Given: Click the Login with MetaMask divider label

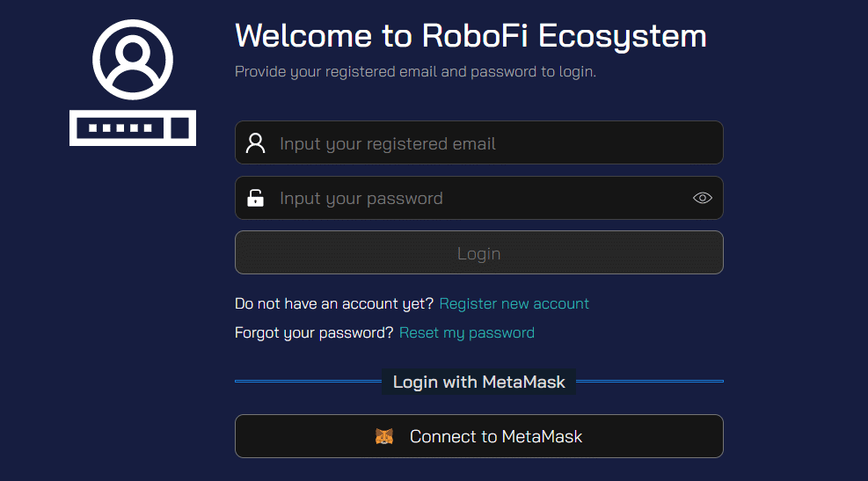Looking at the screenshot, I should [x=479, y=382].
